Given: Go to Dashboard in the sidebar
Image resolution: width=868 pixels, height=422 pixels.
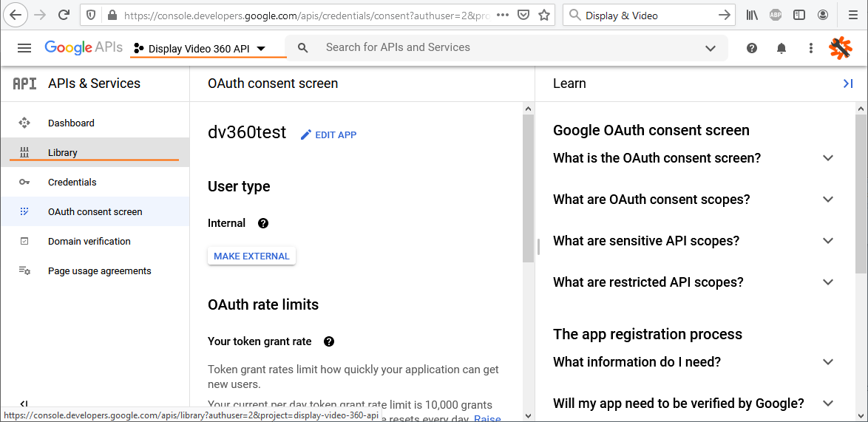Looking at the screenshot, I should [x=71, y=123].
